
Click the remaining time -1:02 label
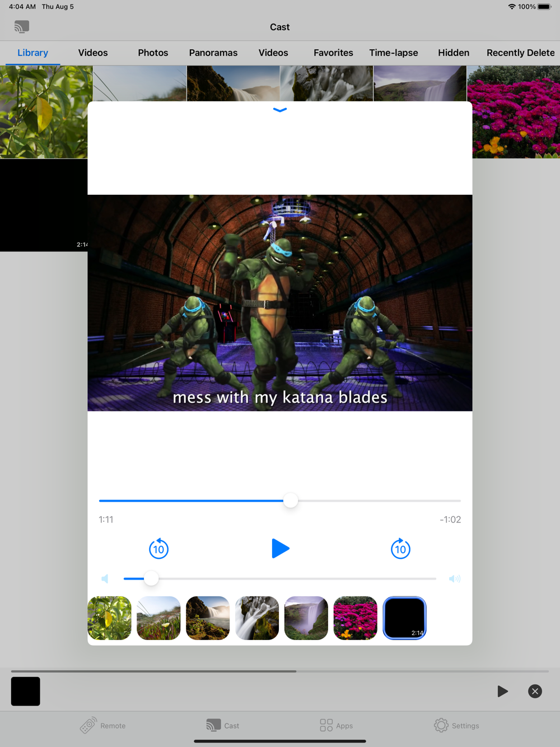[x=450, y=520]
